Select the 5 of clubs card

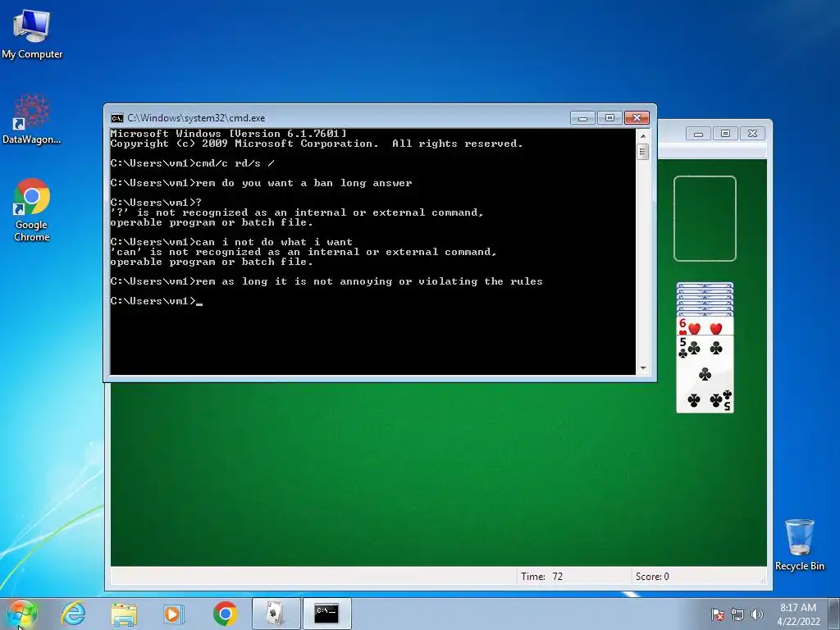coord(705,374)
